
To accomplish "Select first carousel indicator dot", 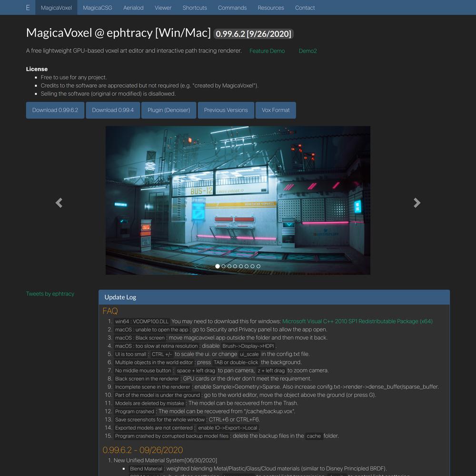I will click(218, 266).
